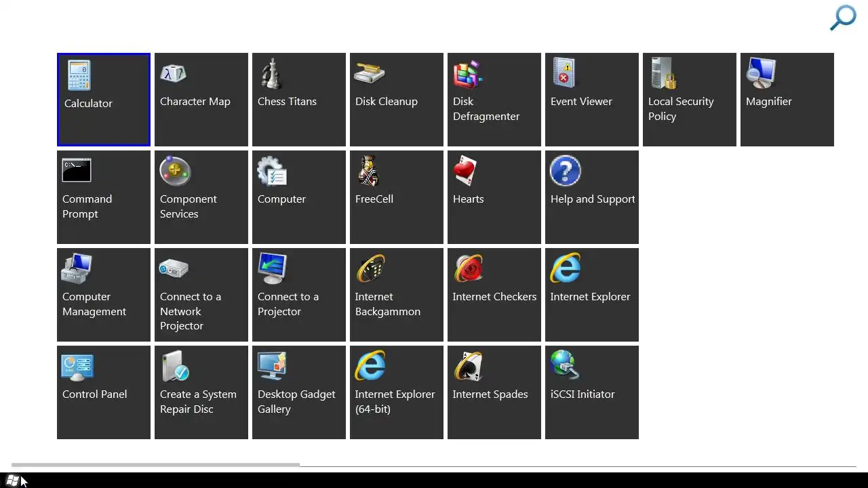Click the scrollbar track right of the thumb

578,466
